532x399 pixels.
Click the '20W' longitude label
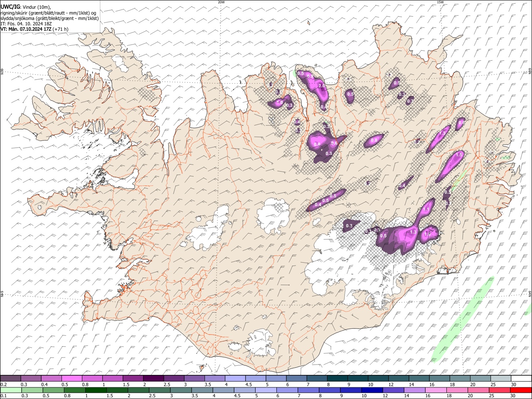(221, 2)
